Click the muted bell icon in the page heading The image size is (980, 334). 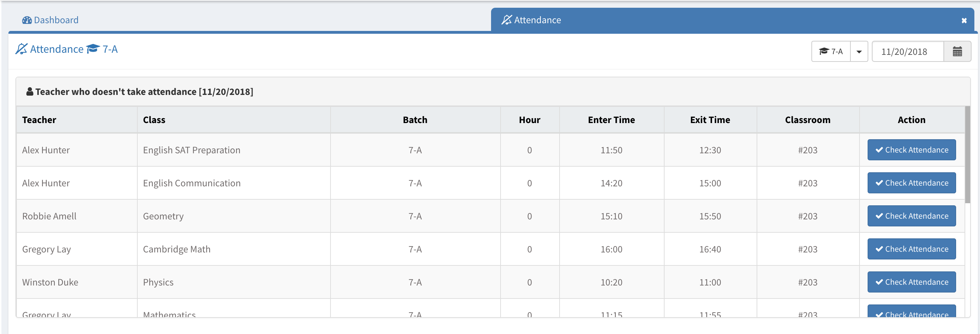pyautogui.click(x=21, y=49)
